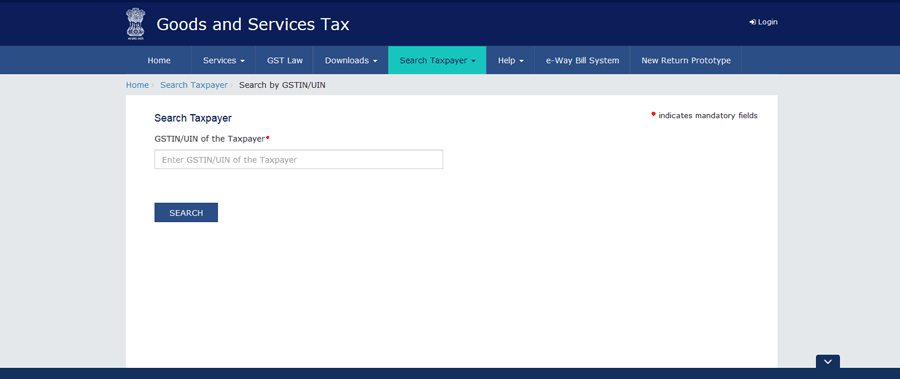The width and height of the screenshot is (900, 379).
Task: Go to the Home menu item
Action: point(159,60)
